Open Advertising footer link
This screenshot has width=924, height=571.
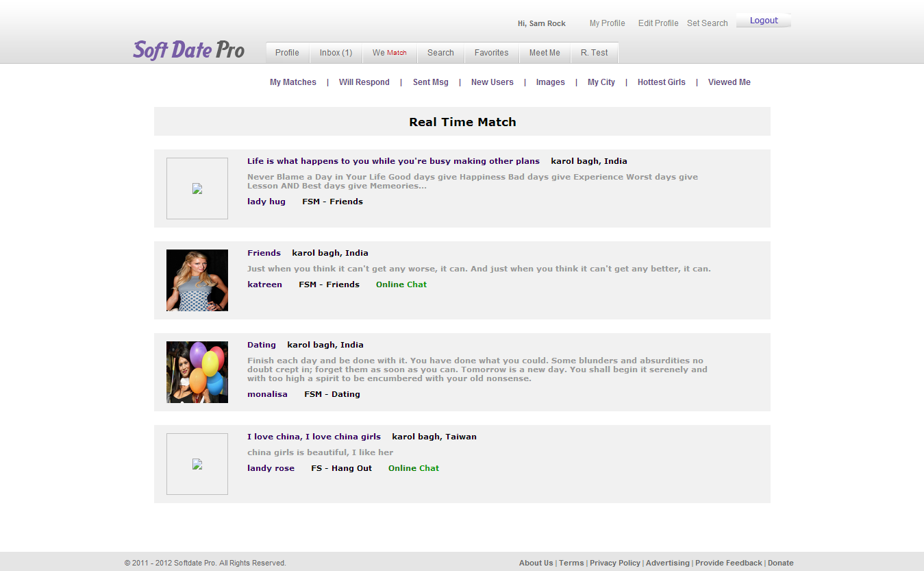668,563
